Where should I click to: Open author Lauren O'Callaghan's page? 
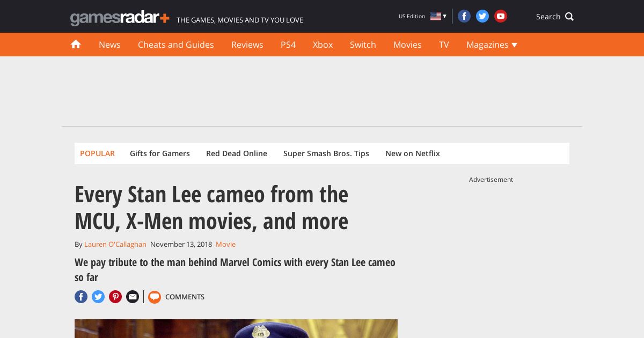(115, 244)
